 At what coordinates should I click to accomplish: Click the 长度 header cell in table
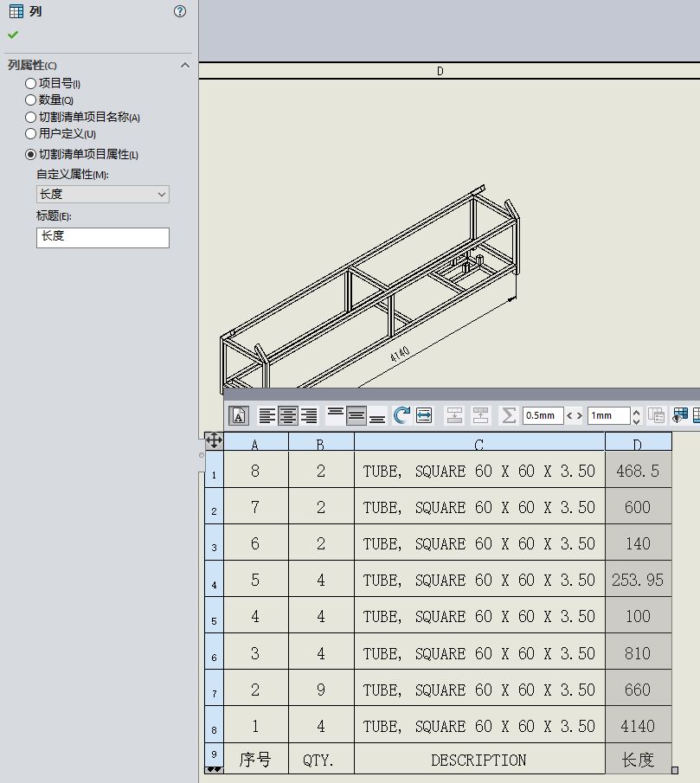(x=638, y=759)
